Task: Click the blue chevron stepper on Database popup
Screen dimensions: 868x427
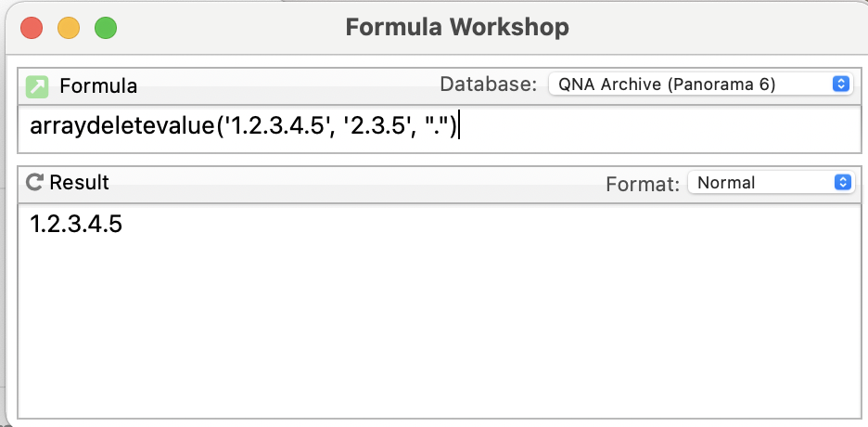Action: point(841,84)
